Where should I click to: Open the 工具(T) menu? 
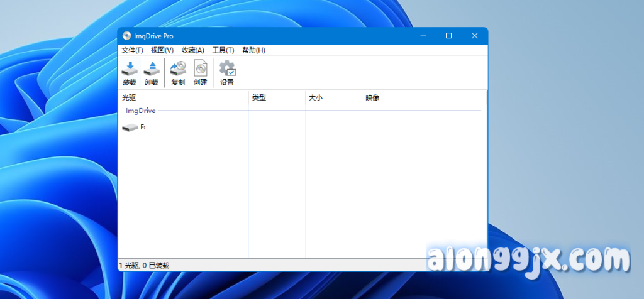(223, 50)
